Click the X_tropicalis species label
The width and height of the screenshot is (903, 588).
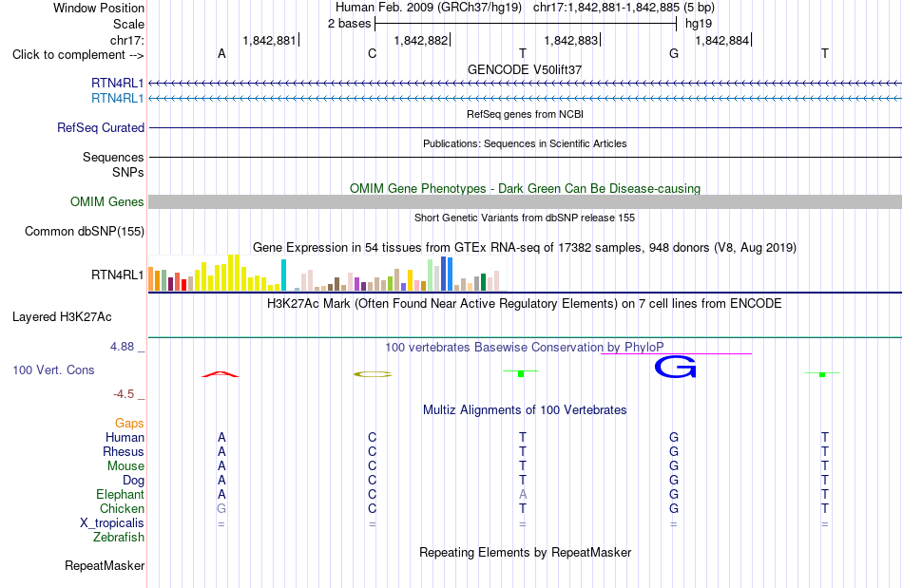(112, 523)
